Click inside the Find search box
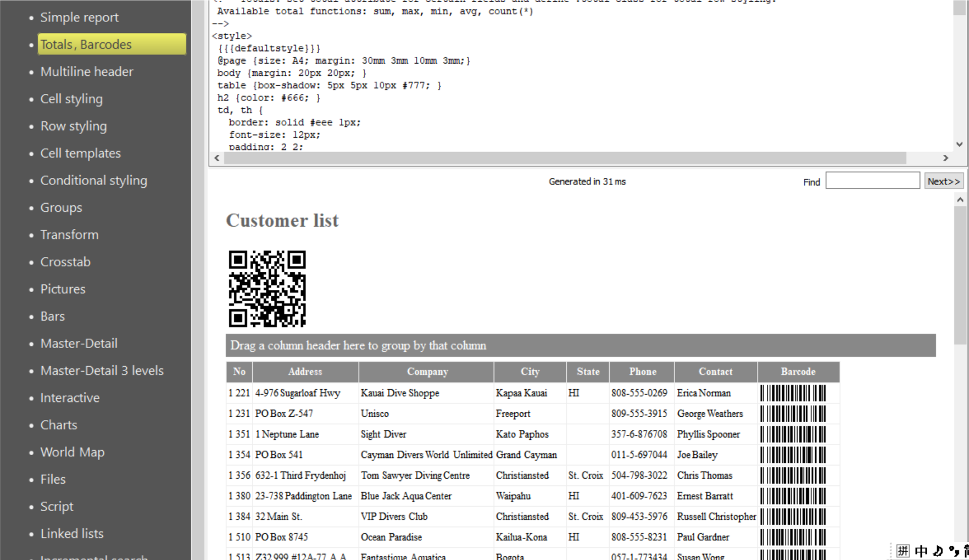 coord(872,180)
